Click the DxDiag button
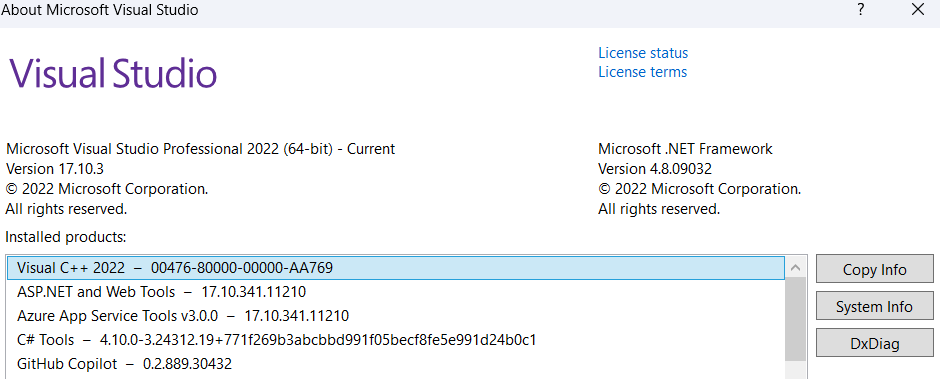The image size is (940, 379). 875,344
